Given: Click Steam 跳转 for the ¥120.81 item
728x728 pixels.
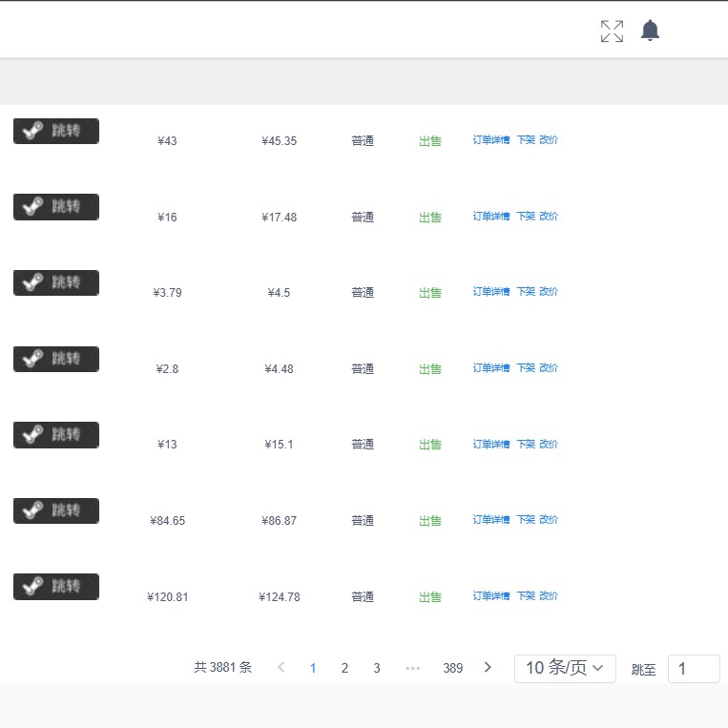Looking at the screenshot, I should point(56,586).
